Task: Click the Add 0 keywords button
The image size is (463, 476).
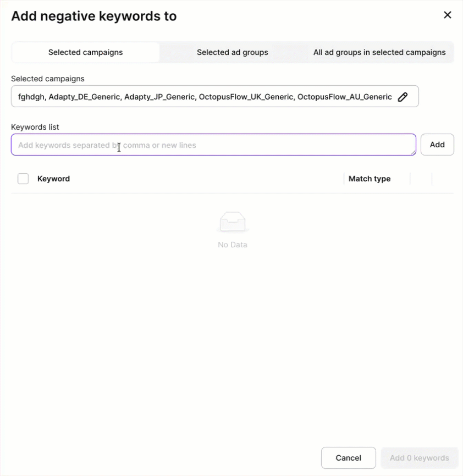Action: point(419,458)
